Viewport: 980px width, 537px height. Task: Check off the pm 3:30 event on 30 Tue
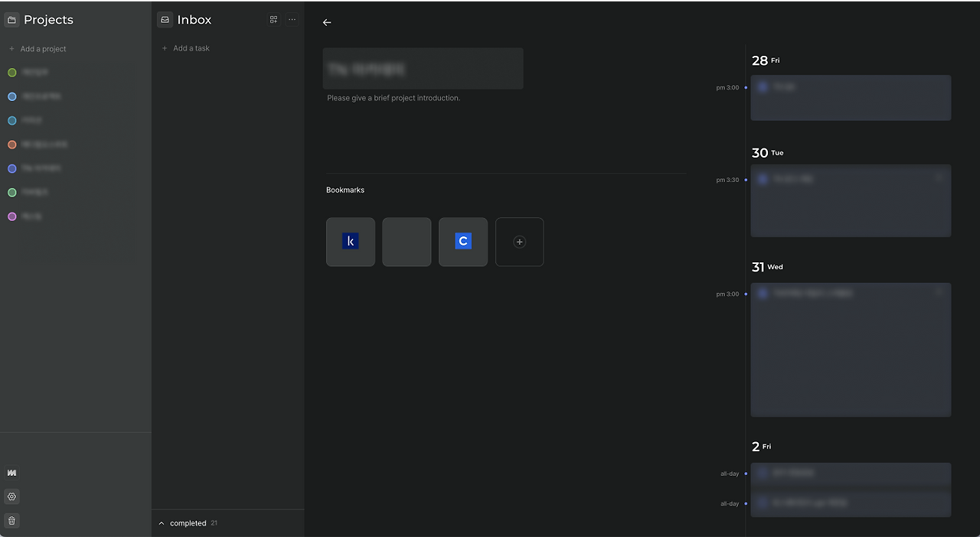(763, 179)
